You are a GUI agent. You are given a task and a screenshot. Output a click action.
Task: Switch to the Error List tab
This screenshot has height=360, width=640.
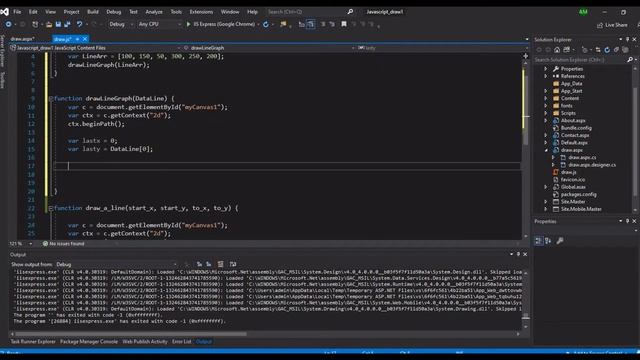(182, 342)
